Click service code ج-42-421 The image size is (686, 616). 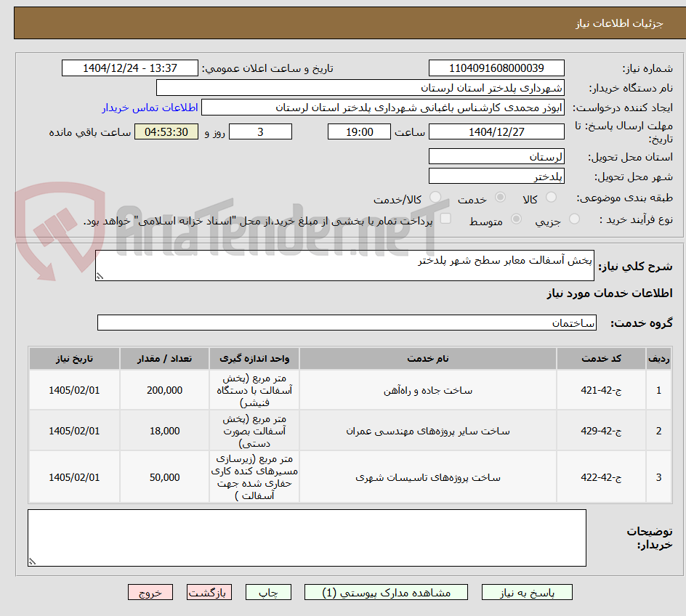601,390
